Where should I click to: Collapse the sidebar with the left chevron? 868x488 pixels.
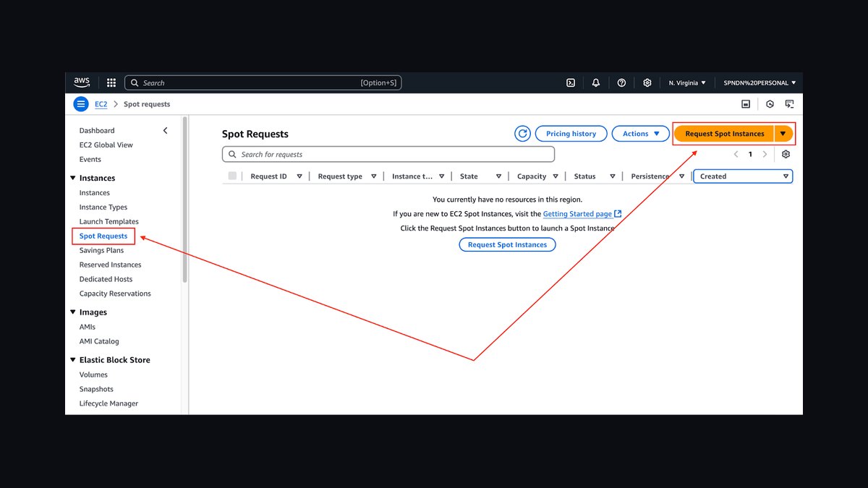coord(165,131)
